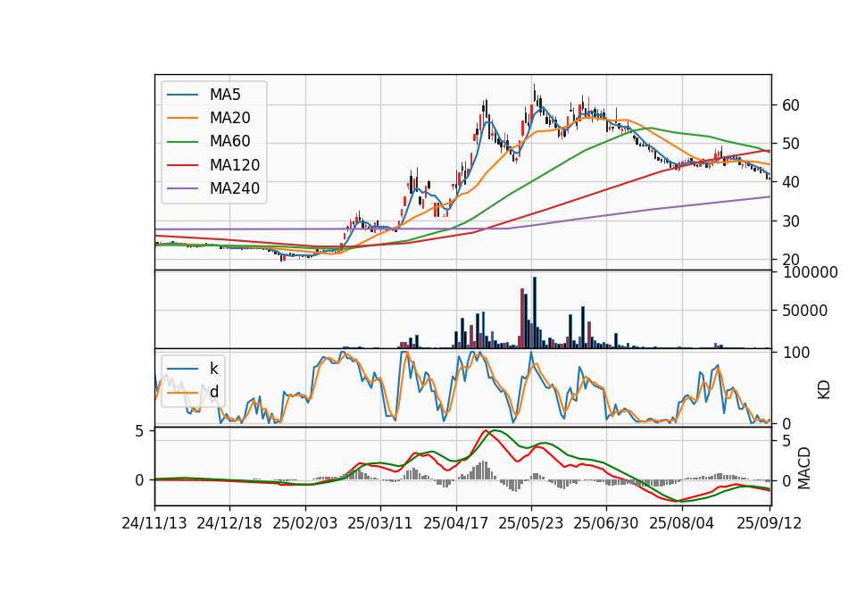The height and width of the screenshot is (616, 857).
Task: Click the KD axis value 100
Action: [796, 353]
